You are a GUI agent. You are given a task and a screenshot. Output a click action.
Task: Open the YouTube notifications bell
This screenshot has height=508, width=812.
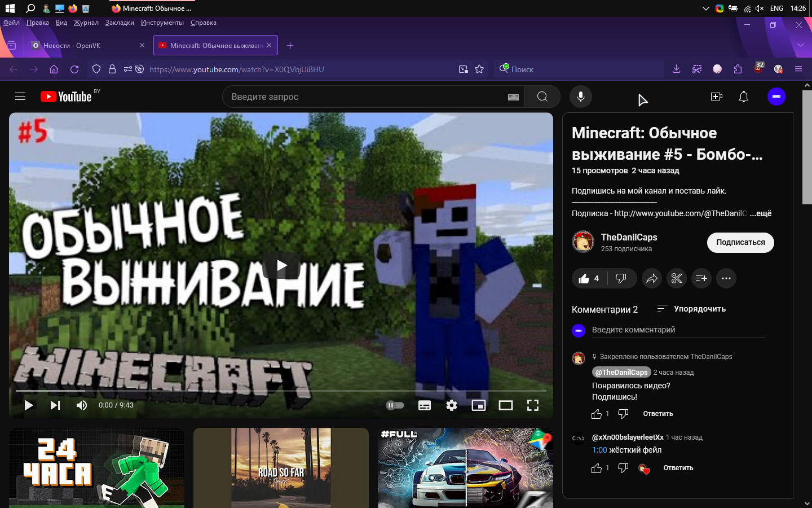(744, 97)
